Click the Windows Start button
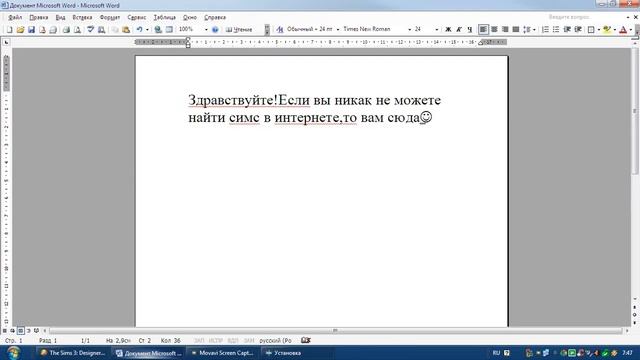Image resolution: width=640 pixels, height=360 pixels. (x=13, y=353)
